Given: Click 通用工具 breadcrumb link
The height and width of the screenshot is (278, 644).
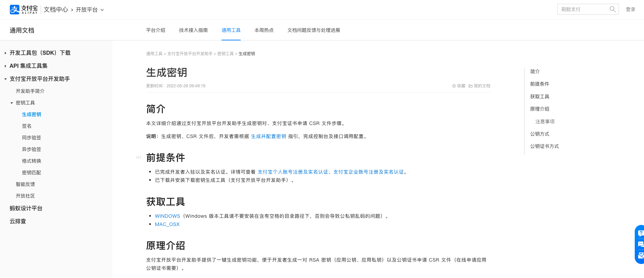Looking at the screenshot, I should (154, 54).
